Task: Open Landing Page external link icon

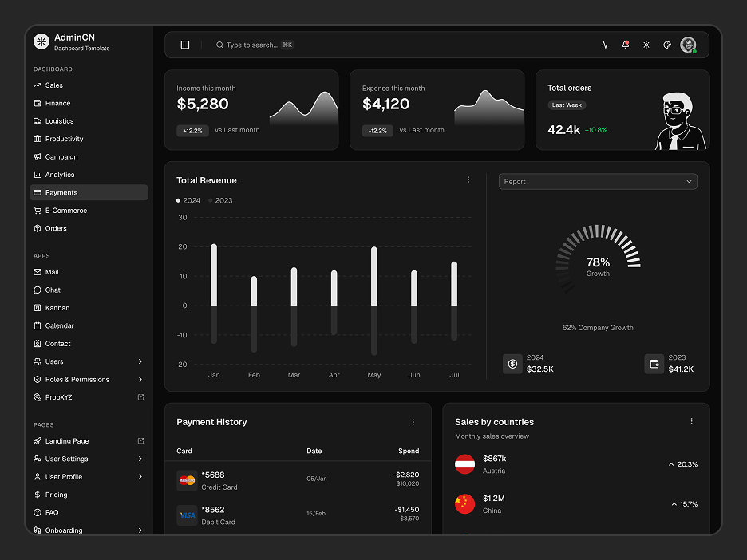Action: click(x=140, y=441)
